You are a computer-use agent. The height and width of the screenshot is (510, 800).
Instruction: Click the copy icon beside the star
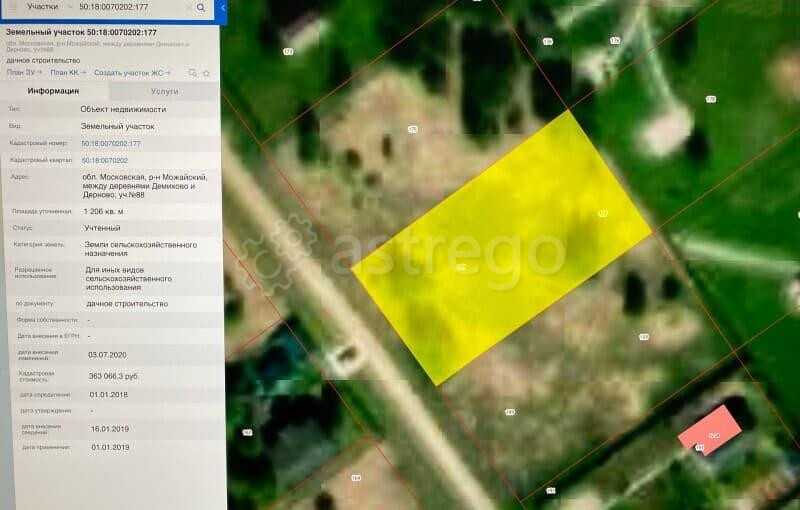click(193, 73)
